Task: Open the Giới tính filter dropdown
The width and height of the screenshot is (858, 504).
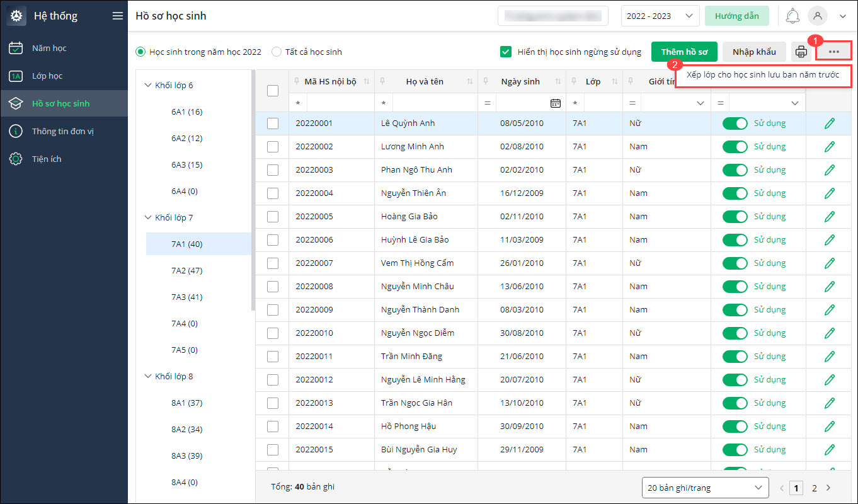Action: (701, 103)
